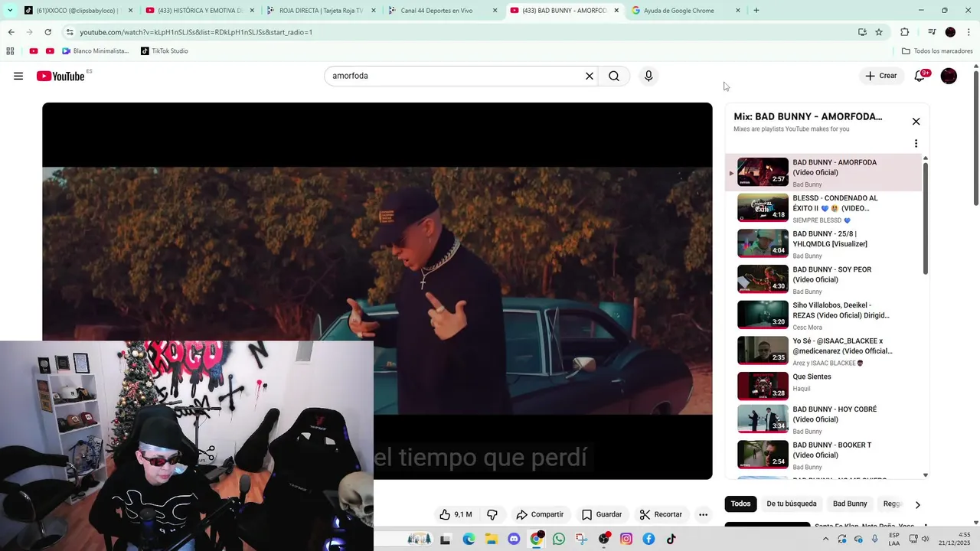
Task: Close the Mix playlist panel
Action: click(916, 122)
